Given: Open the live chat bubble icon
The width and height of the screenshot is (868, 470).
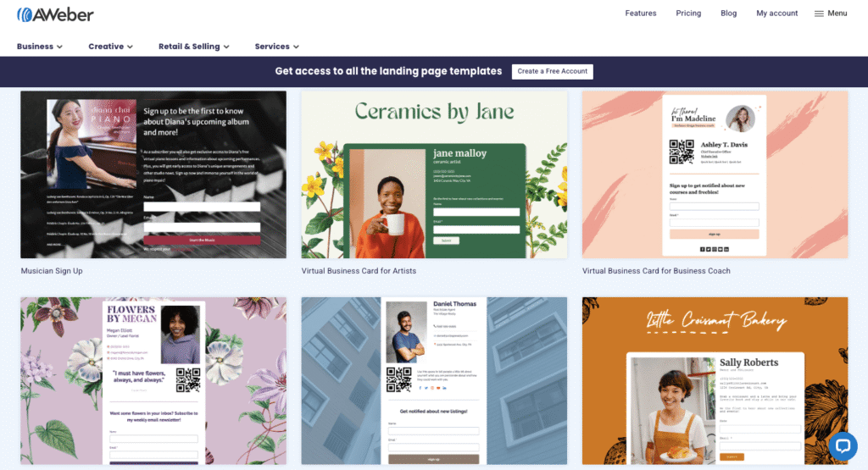Looking at the screenshot, I should pyautogui.click(x=843, y=445).
